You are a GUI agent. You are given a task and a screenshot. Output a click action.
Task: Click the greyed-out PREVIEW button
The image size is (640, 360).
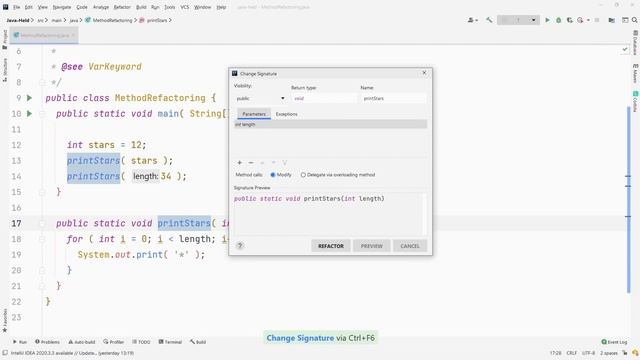tap(371, 246)
